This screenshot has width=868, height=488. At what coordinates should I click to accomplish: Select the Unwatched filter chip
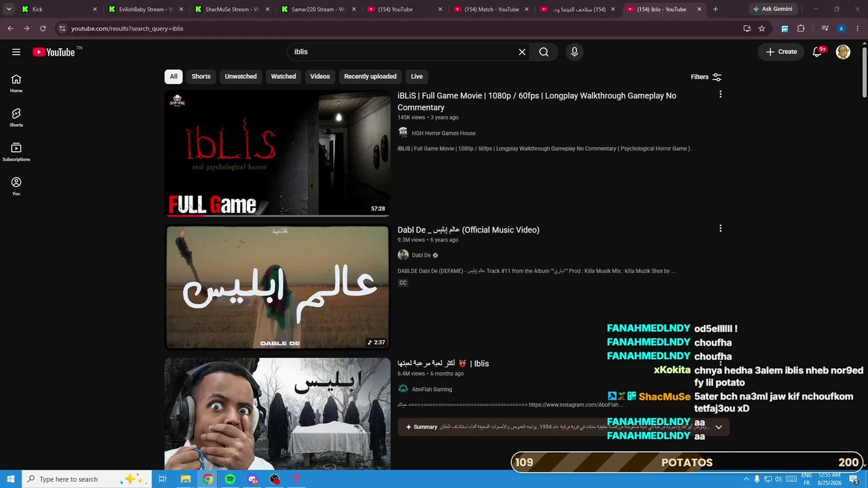click(x=241, y=77)
